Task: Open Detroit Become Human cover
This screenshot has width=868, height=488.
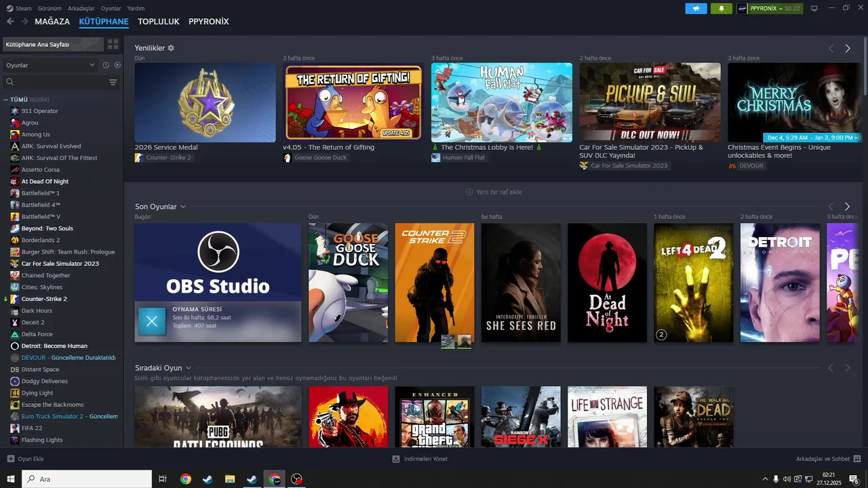Action: click(780, 283)
